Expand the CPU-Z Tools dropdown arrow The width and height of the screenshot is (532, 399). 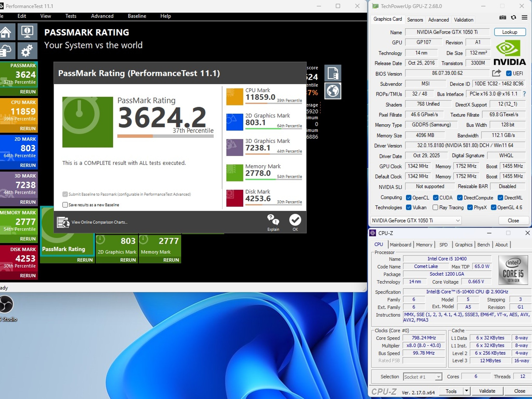pyautogui.click(x=467, y=391)
